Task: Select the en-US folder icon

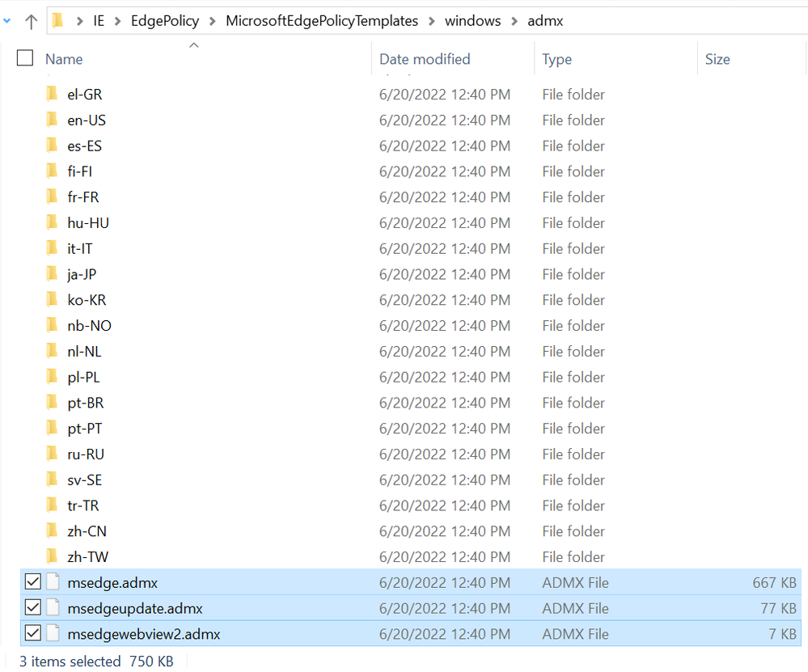Action: click(52, 120)
